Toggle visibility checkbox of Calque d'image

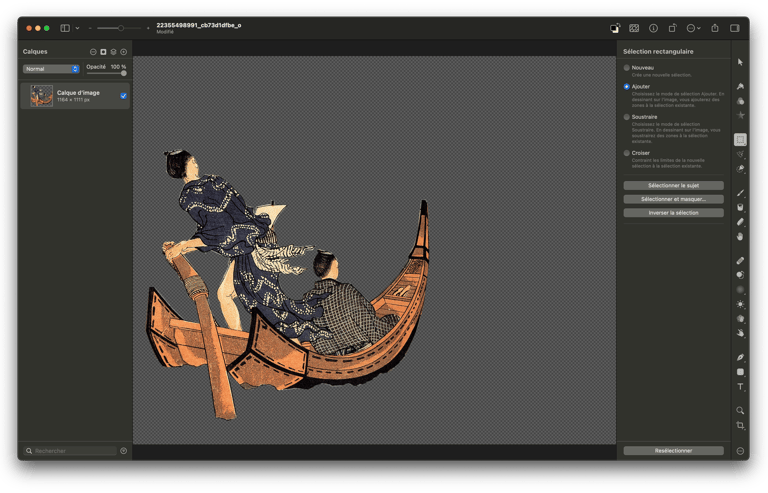pyautogui.click(x=123, y=96)
